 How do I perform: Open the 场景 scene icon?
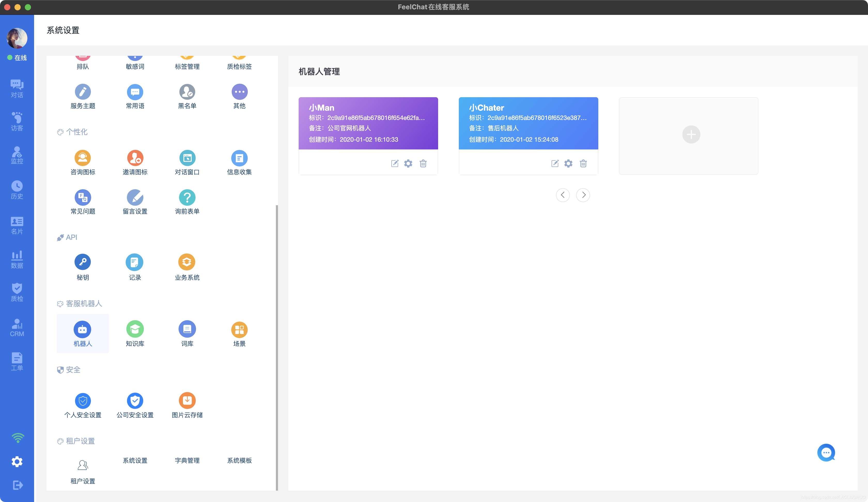tap(239, 330)
